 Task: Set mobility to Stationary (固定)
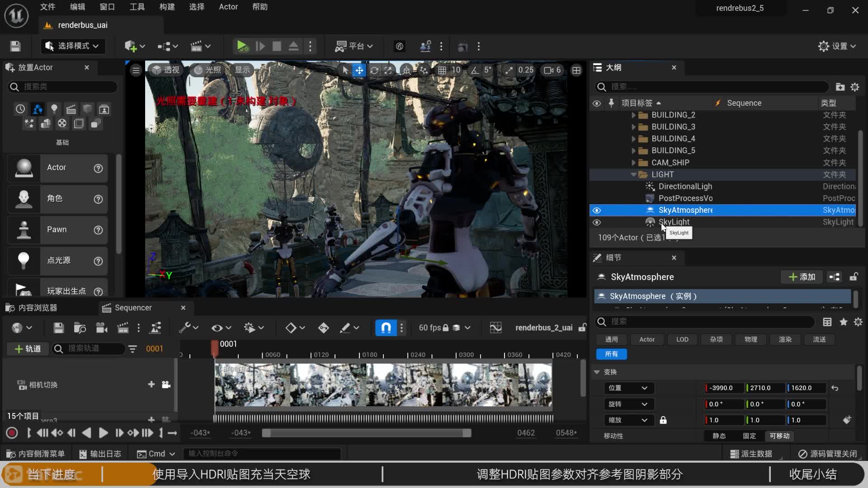tap(749, 436)
